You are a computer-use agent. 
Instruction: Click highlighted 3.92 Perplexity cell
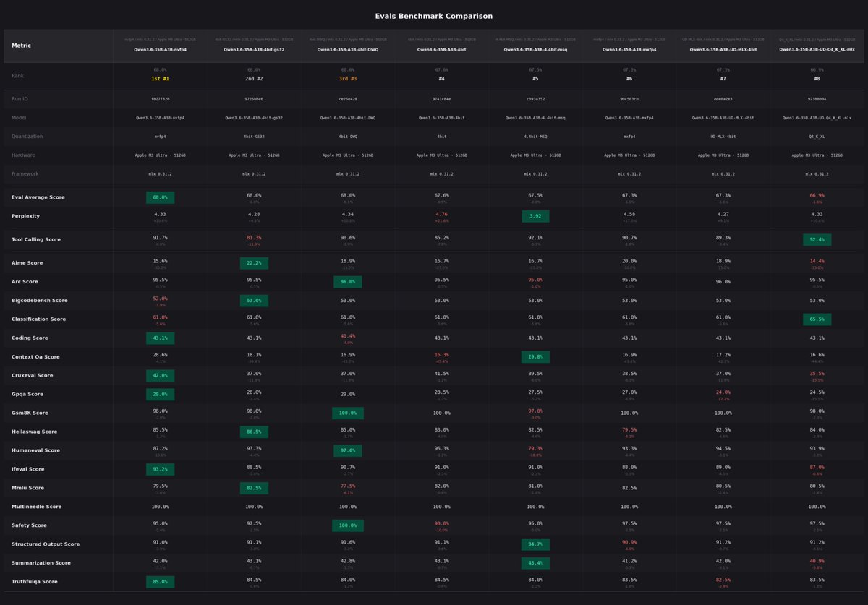pyautogui.click(x=535, y=216)
